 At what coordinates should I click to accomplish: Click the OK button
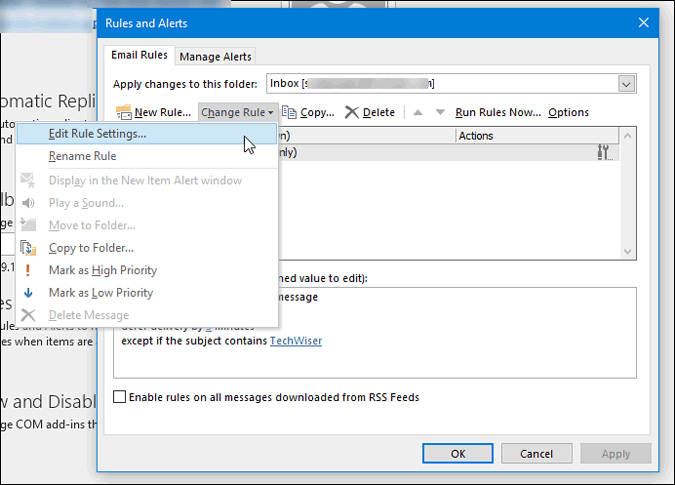458,454
